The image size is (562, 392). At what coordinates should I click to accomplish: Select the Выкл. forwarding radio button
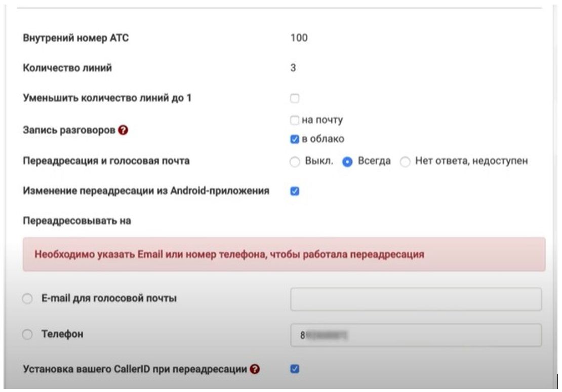[295, 162]
